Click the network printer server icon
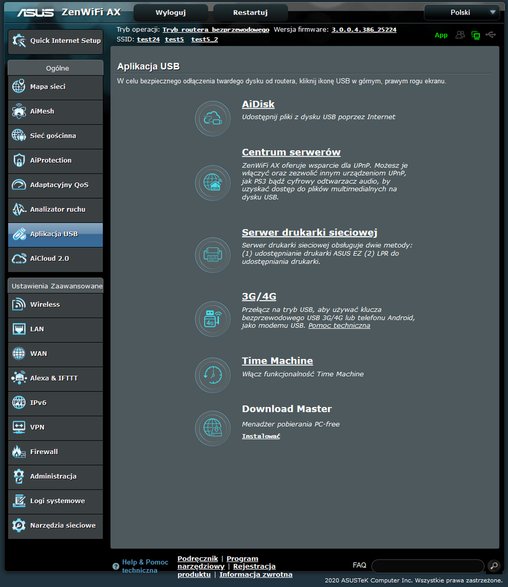Image resolution: width=508 pixels, height=587 pixels. pyautogui.click(x=213, y=255)
